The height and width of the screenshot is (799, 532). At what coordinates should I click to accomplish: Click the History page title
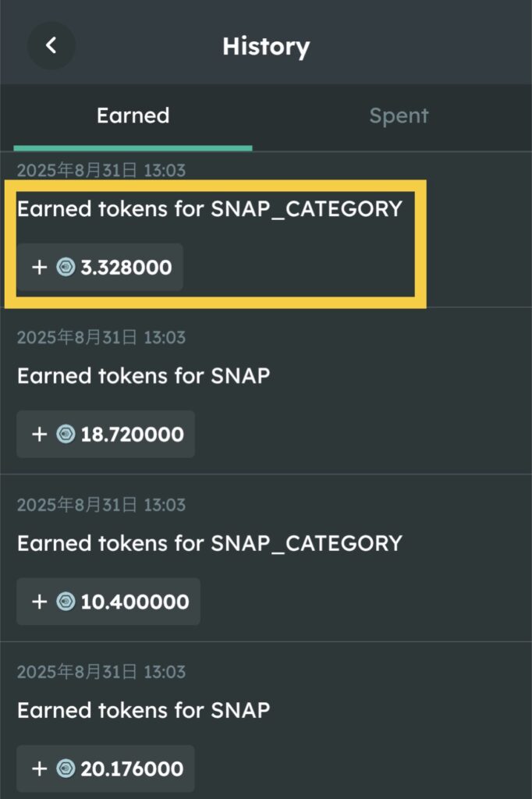click(266, 46)
